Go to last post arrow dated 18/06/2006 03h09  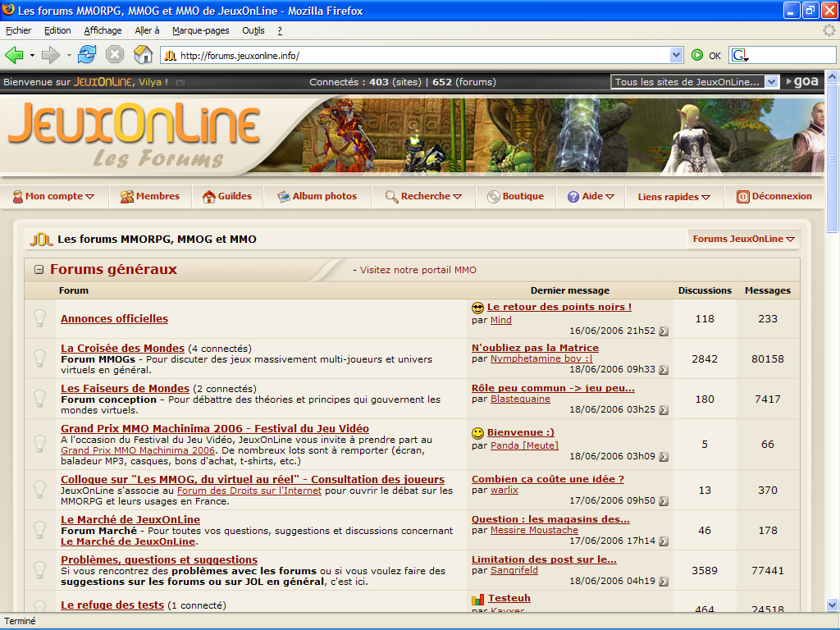(x=664, y=456)
